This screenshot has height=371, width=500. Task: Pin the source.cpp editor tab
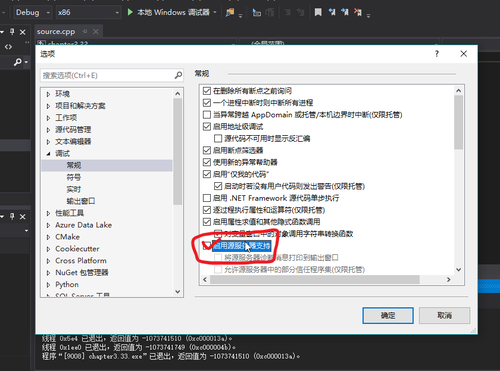pos(85,31)
